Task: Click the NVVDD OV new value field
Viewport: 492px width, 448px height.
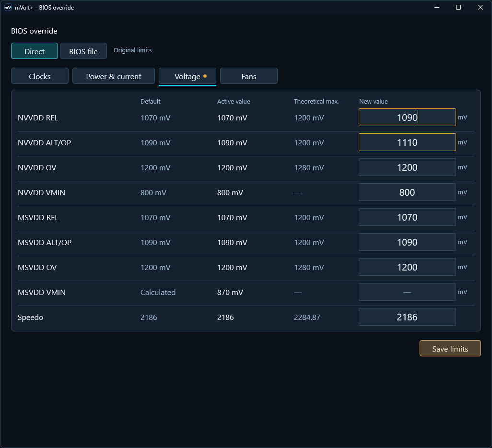Action: click(x=407, y=167)
